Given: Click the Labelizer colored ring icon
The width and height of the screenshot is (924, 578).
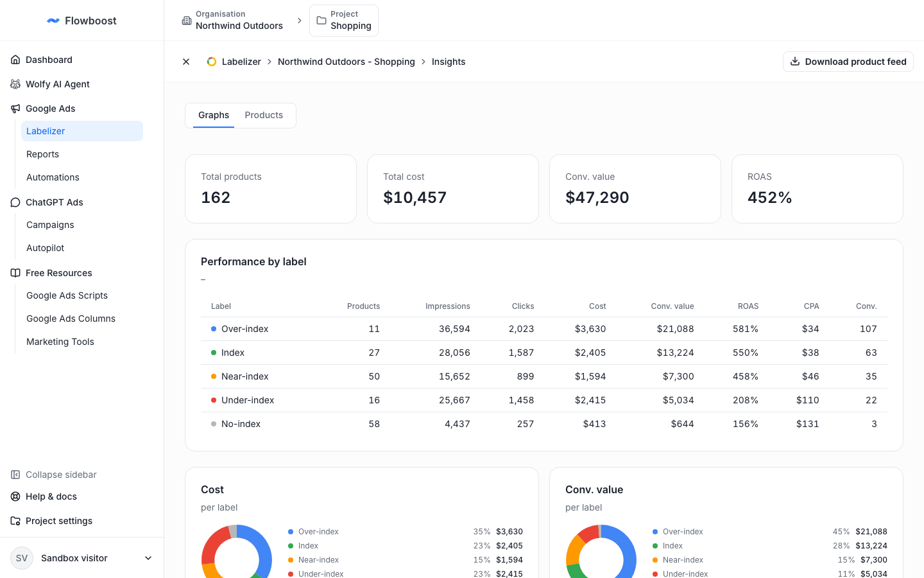Looking at the screenshot, I should (212, 62).
